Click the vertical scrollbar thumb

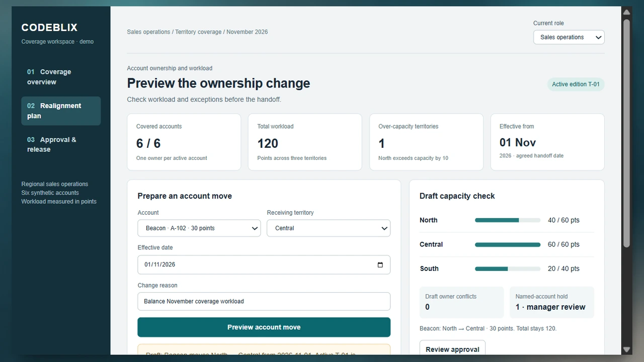[x=626, y=133]
